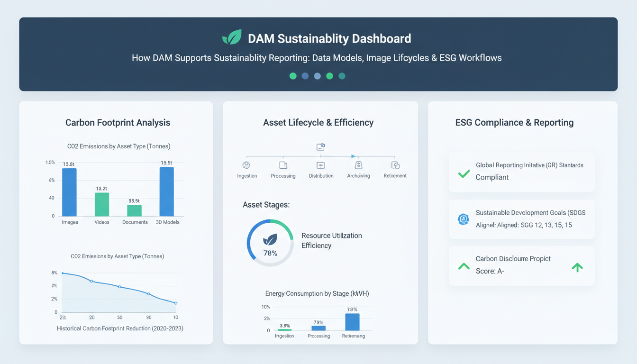Screen dimensions: 637x364
Task: Open the ESG Compliance & Reporting panel
Action: click(514, 122)
